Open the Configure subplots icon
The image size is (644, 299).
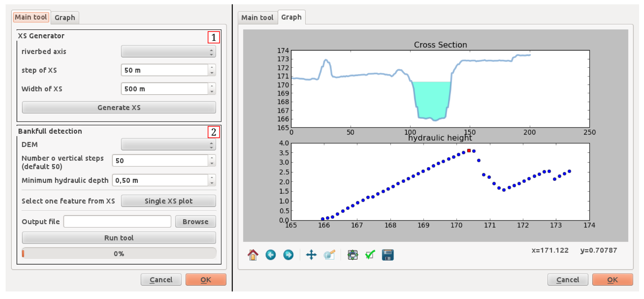coord(353,255)
